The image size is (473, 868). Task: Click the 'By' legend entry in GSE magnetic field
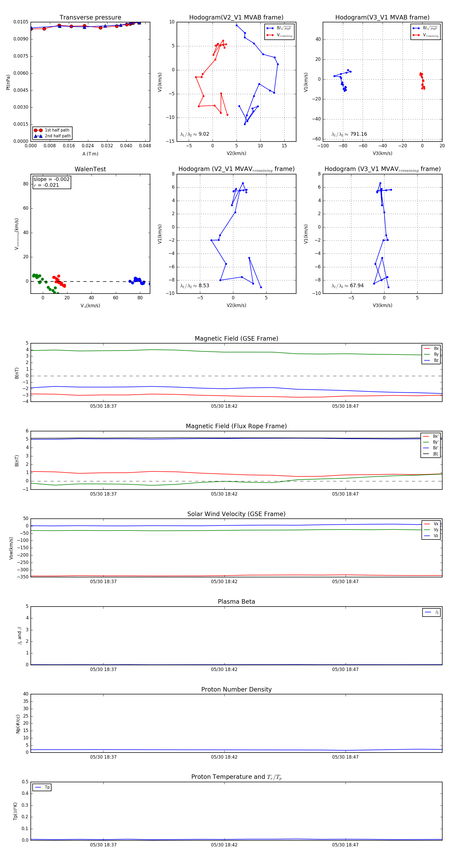431,355
